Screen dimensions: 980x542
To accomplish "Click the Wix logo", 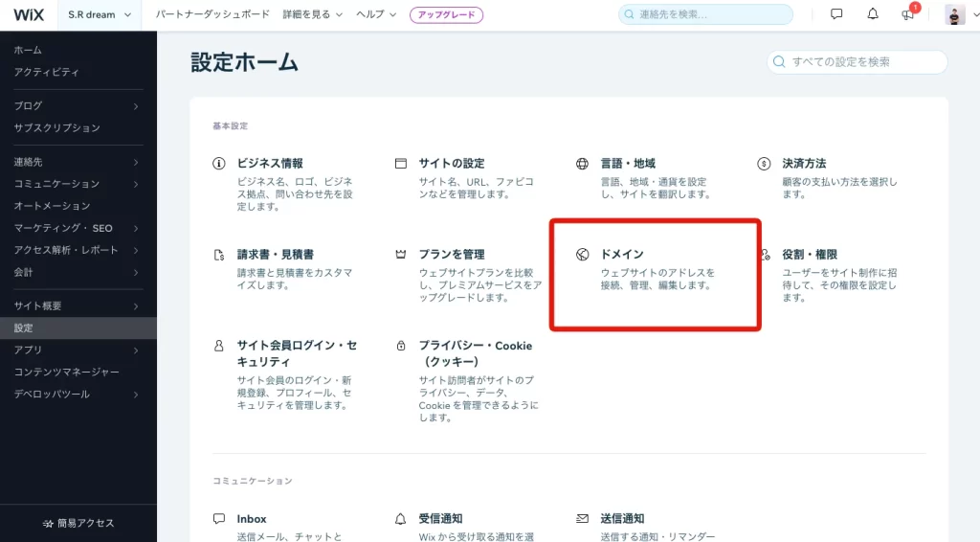I will [x=29, y=14].
